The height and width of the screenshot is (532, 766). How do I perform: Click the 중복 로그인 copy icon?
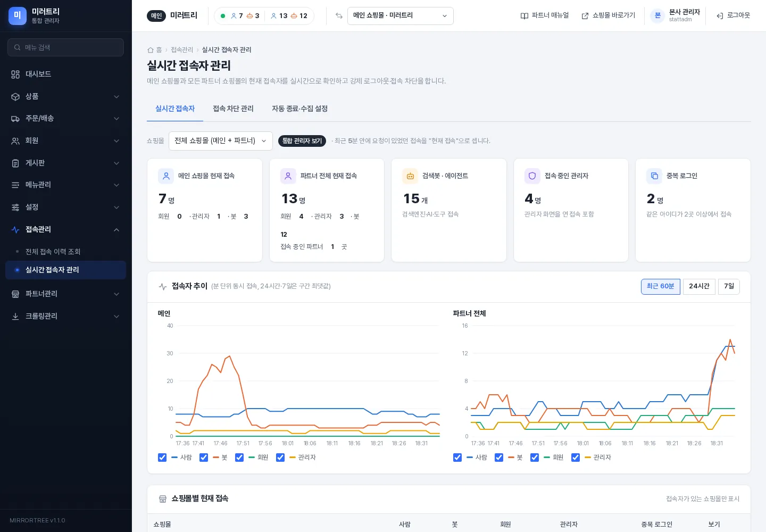(x=654, y=176)
